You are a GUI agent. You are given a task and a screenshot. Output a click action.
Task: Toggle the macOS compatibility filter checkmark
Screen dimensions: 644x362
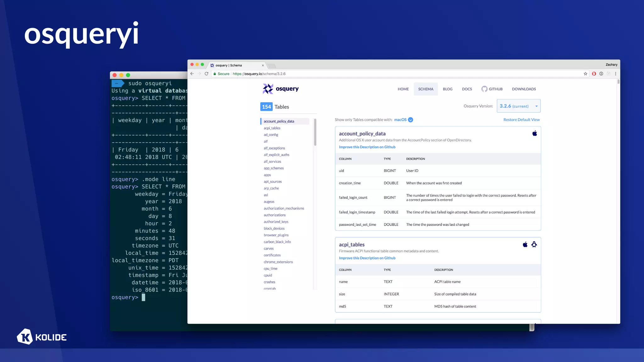click(410, 120)
